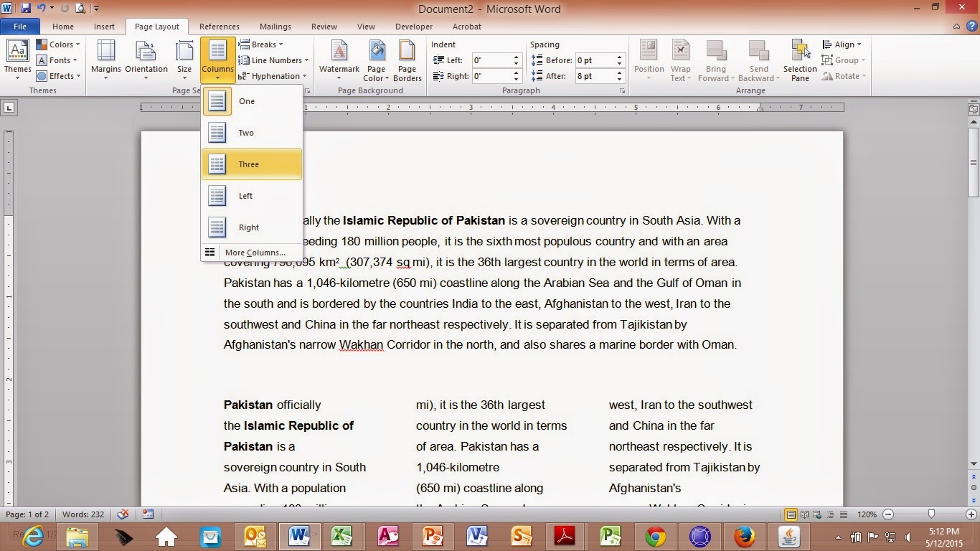Image resolution: width=980 pixels, height=551 pixels.
Task: Switch to Print Layout view in the status bar
Action: tap(791, 514)
